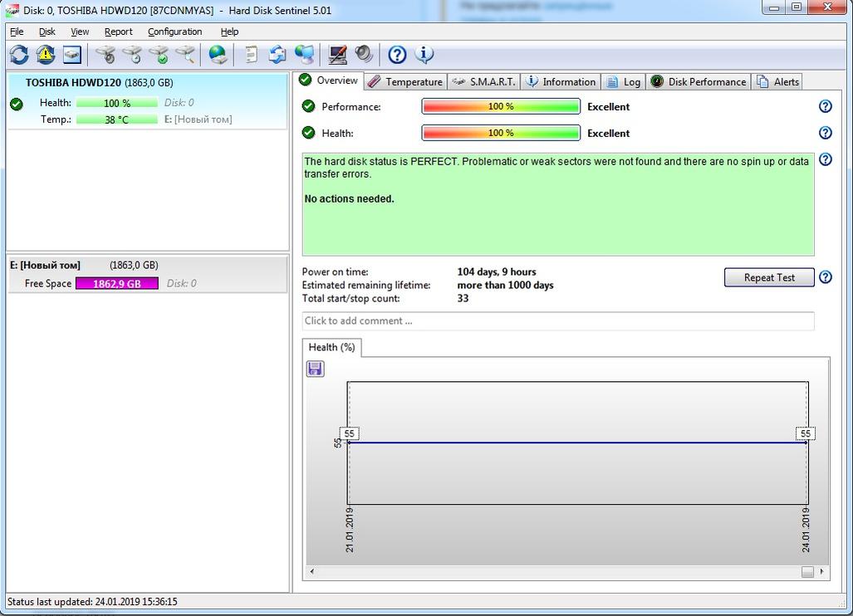Click the '104 days, 9 hours' power on value
Image resolution: width=853 pixels, height=616 pixels.
tap(497, 271)
